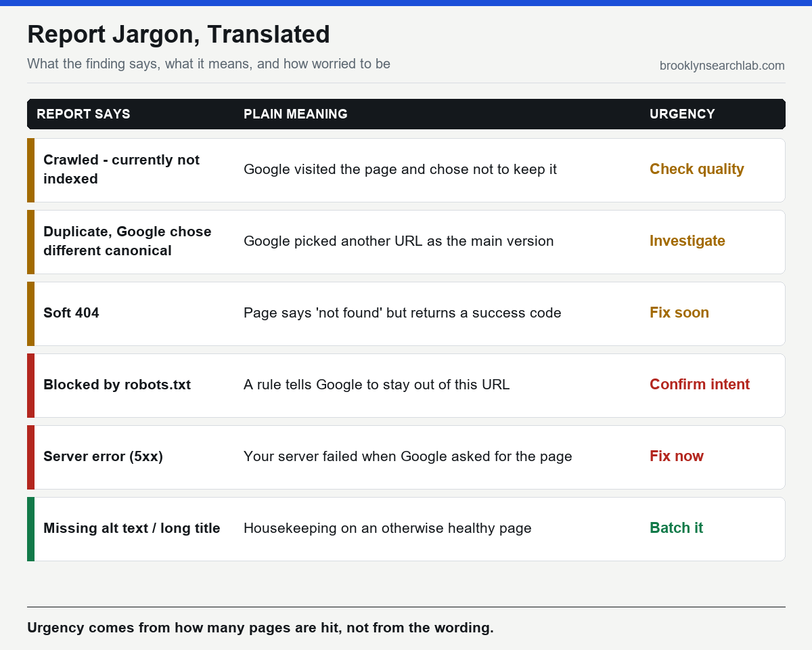Select the 'Report Jargon, Translated' title

179,35
